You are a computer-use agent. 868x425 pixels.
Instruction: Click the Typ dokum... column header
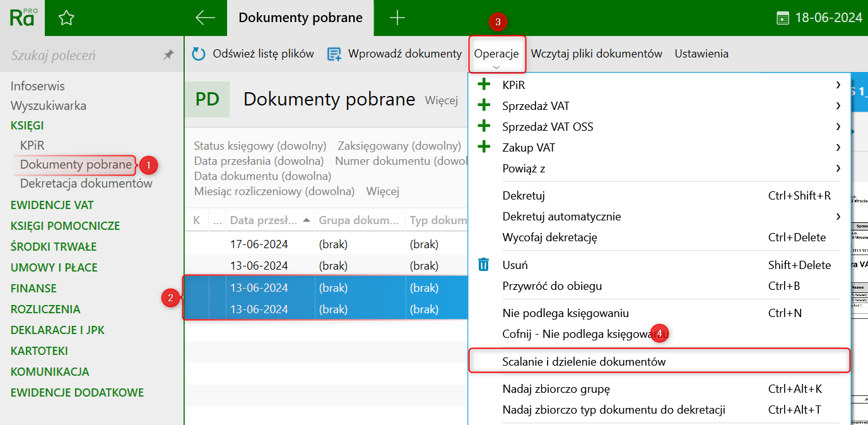click(437, 220)
